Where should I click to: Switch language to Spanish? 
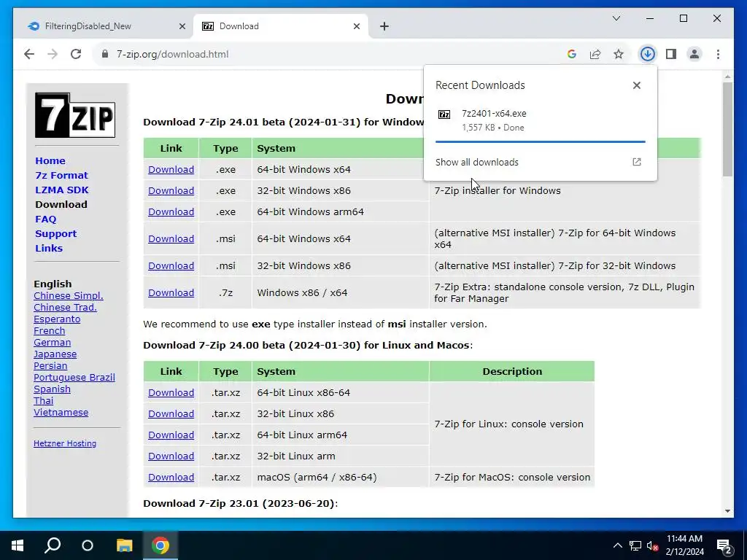click(x=52, y=389)
